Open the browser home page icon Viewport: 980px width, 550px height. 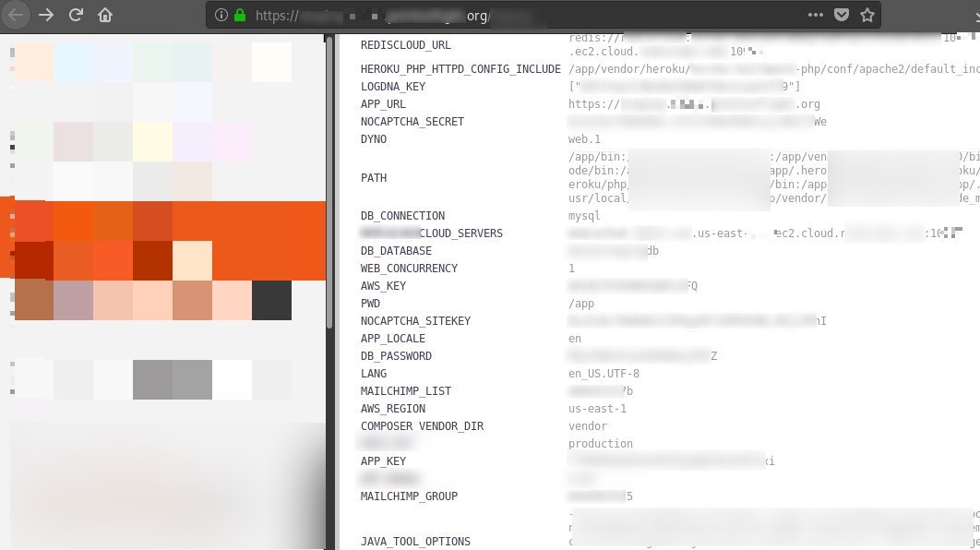[x=105, y=15]
